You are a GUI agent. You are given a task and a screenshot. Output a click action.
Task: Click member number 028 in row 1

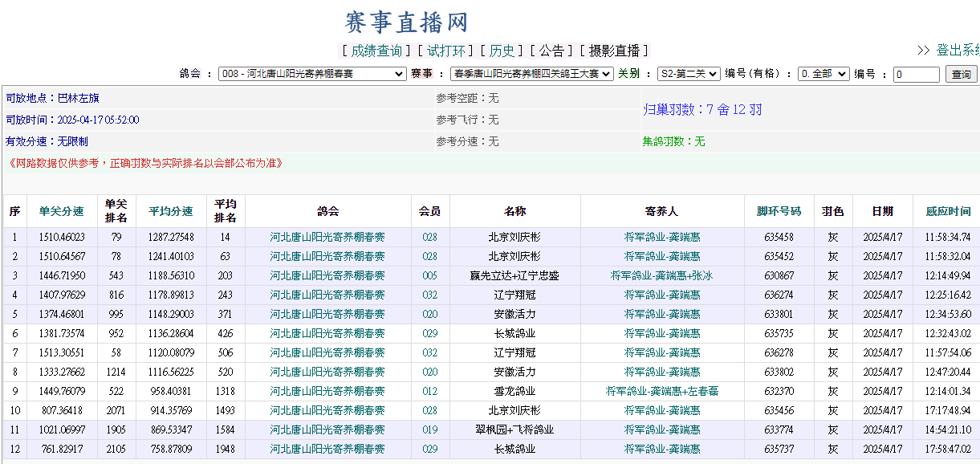(430, 238)
